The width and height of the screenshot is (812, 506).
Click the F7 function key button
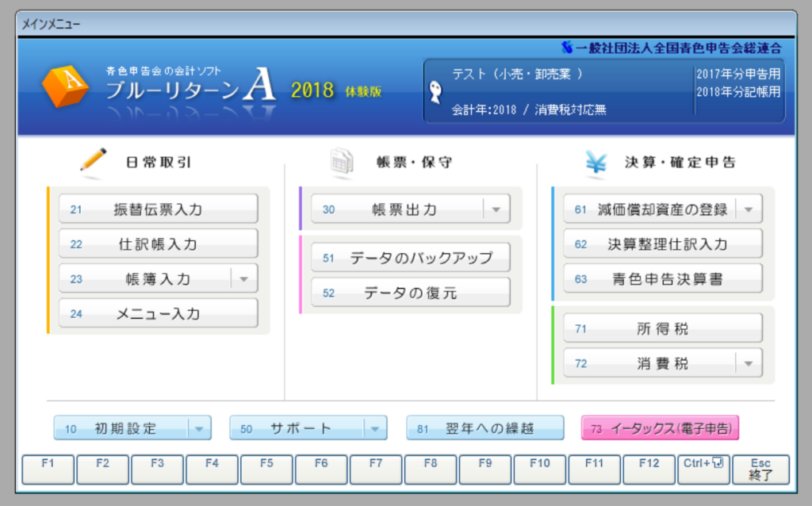coord(376,470)
